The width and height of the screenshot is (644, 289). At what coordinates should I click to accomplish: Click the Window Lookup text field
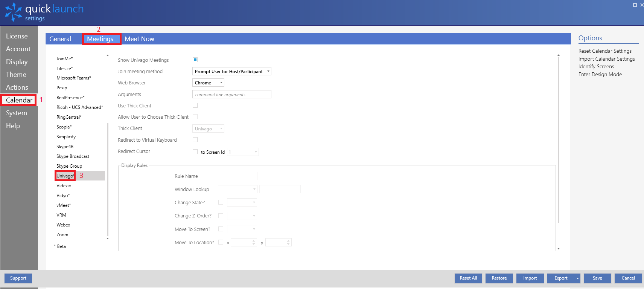click(280, 189)
